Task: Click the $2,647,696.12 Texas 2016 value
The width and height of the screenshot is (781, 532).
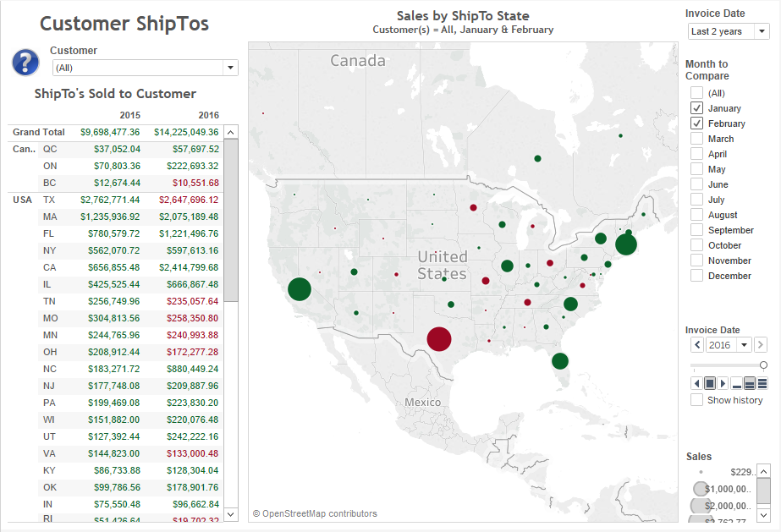Action: [x=189, y=200]
